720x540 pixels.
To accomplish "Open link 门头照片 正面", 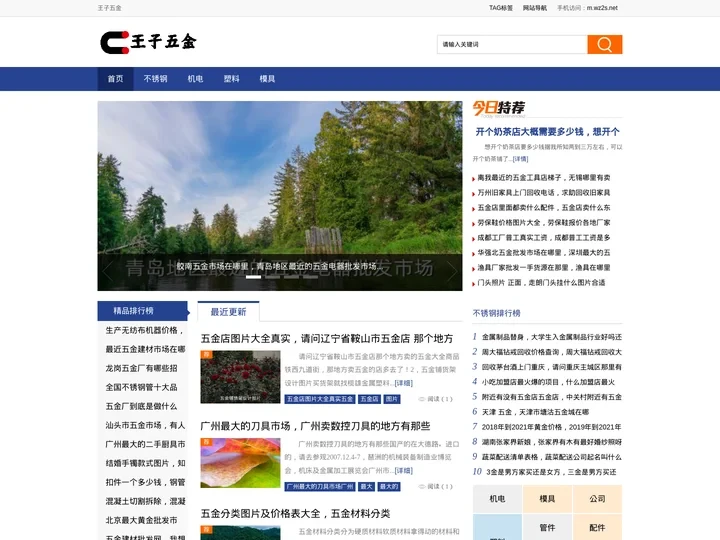I will (x=541, y=282).
